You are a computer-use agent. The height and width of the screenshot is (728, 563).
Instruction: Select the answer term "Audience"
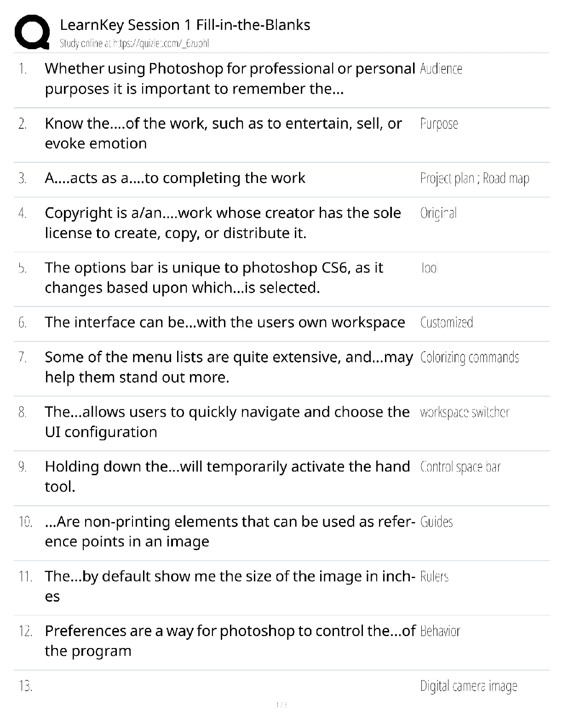coord(441,69)
